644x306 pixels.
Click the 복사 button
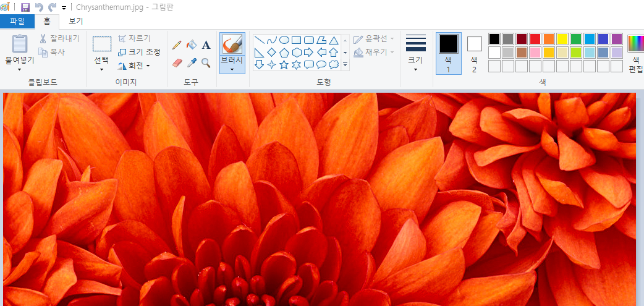[x=52, y=52]
